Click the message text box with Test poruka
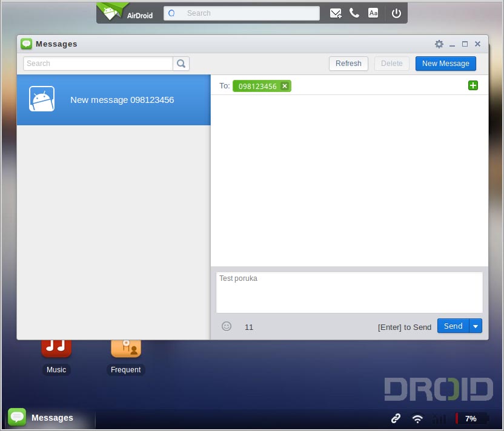 349,292
